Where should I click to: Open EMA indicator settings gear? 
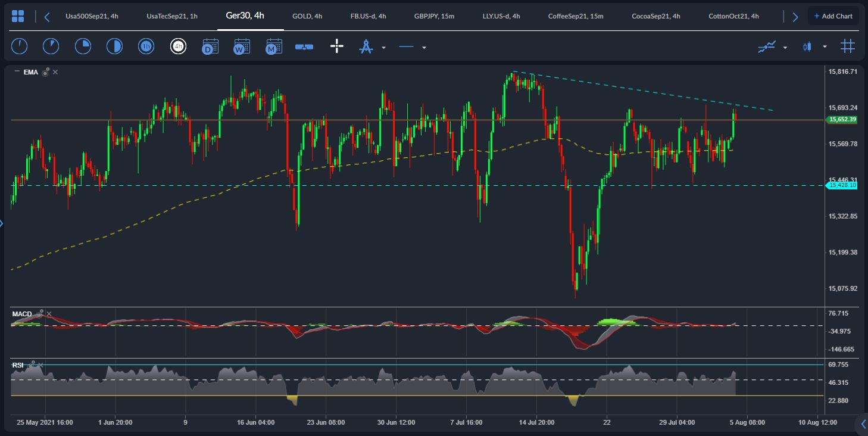tap(45, 72)
